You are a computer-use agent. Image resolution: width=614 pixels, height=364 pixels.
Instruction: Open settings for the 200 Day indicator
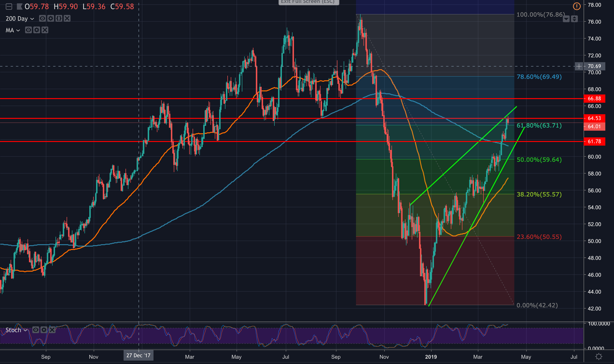51,18
